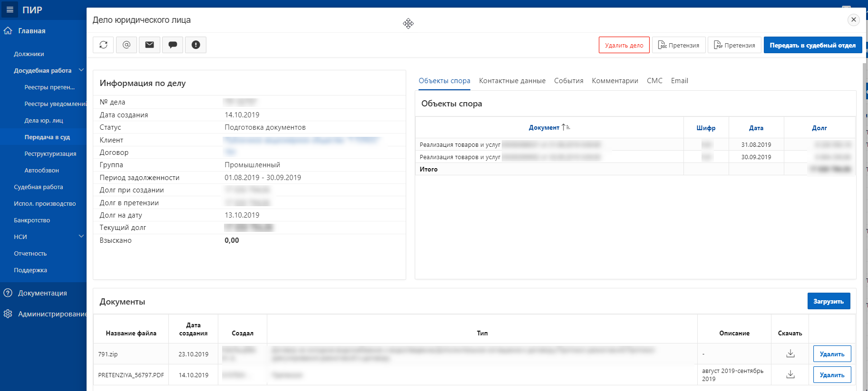Viewport: 868px width, 391px height.
Task: Open Реестры уведомлений in the sidebar
Action: (55, 104)
